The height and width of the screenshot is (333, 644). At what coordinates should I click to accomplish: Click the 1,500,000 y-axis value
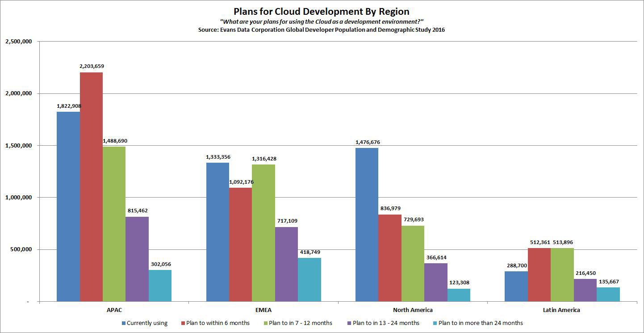pyautogui.click(x=18, y=145)
